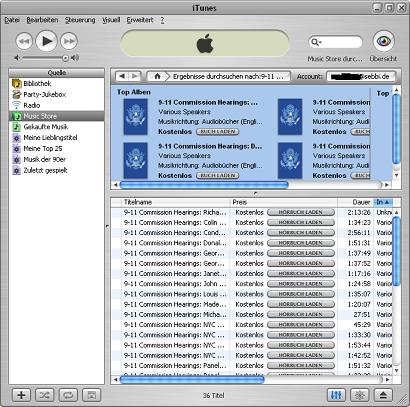
Task: Click first album's BUCH LADEN button
Action: [x=218, y=132]
